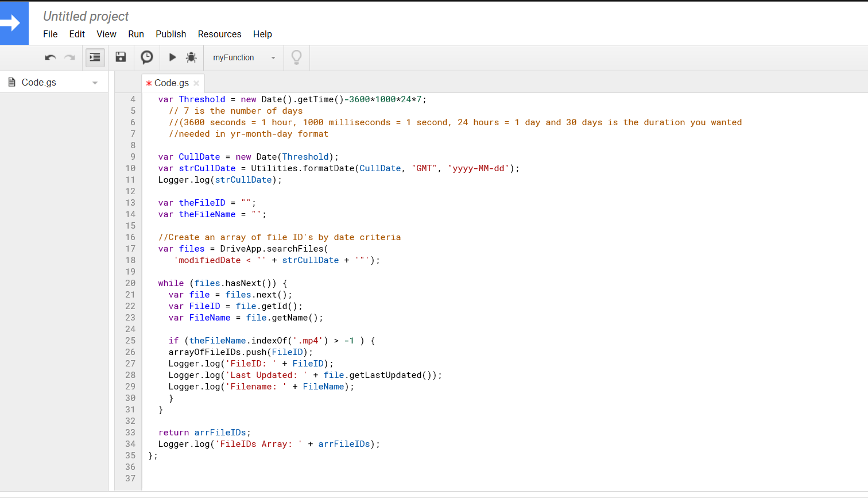Screen dimensions: 868x498
Task: Click the 'return arrFileIDs;' line
Action: tap(204, 433)
